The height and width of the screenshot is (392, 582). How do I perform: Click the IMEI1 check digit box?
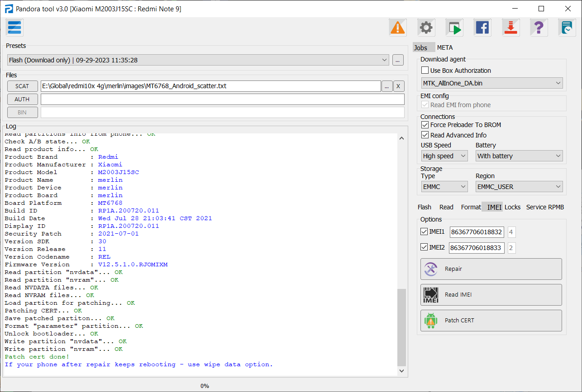point(511,232)
